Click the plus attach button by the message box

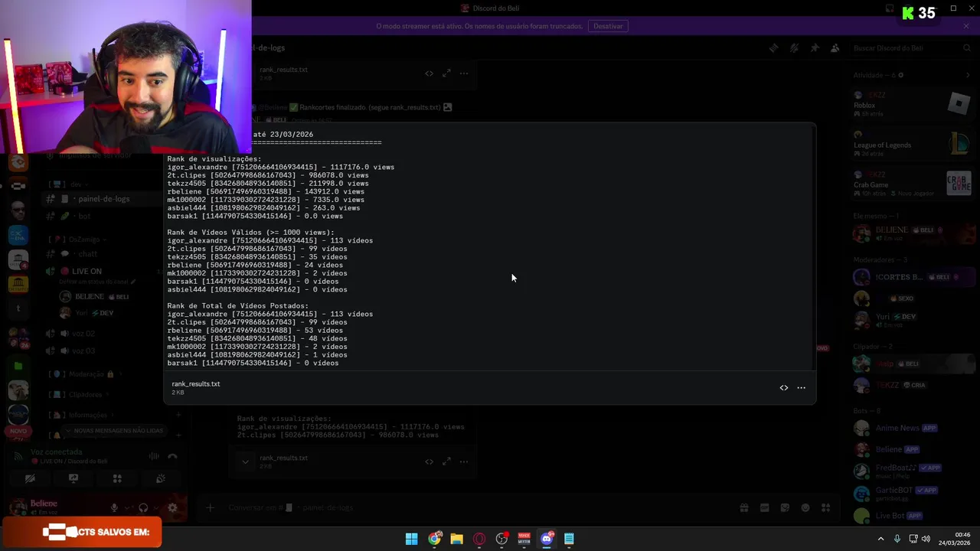click(210, 508)
